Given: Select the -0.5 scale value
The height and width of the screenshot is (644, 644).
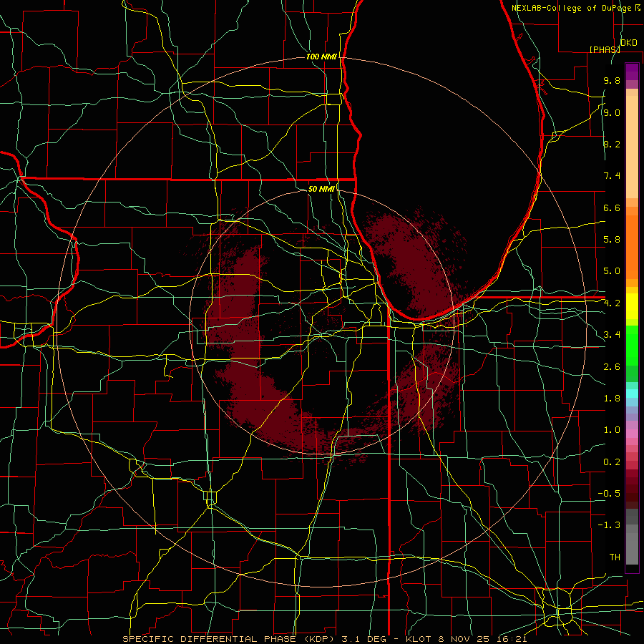Looking at the screenshot, I should click(x=609, y=493).
